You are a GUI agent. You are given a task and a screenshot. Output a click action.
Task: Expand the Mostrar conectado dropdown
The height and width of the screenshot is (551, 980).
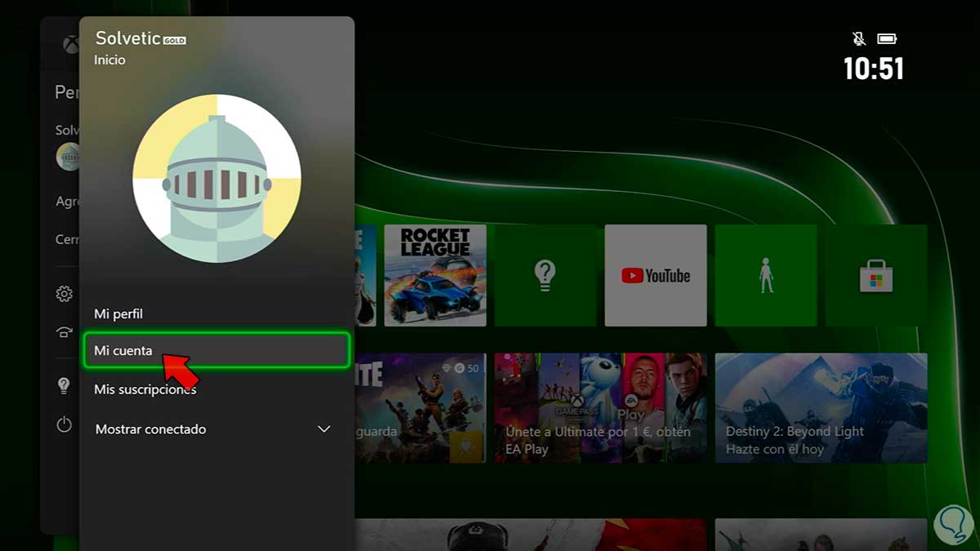click(323, 429)
